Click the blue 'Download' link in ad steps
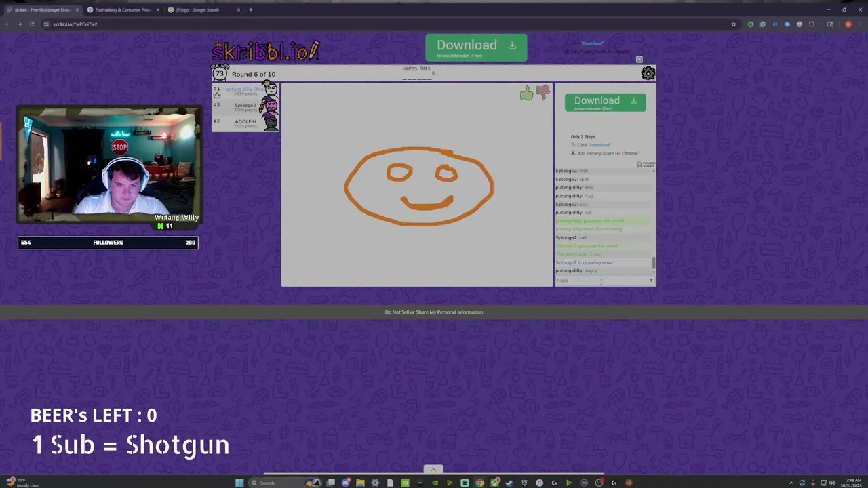This screenshot has width=868, height=488. tap(599, 145)
